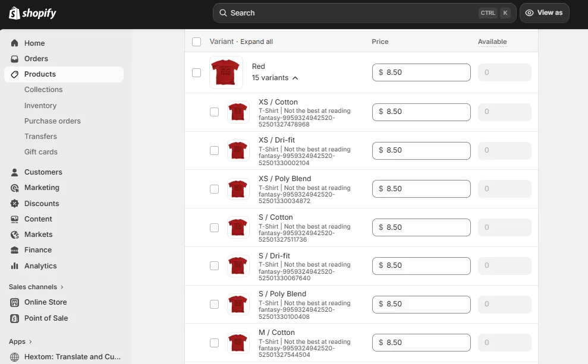
Task: Open the S / Poly Blend variant title
Action: click(282, 294)
